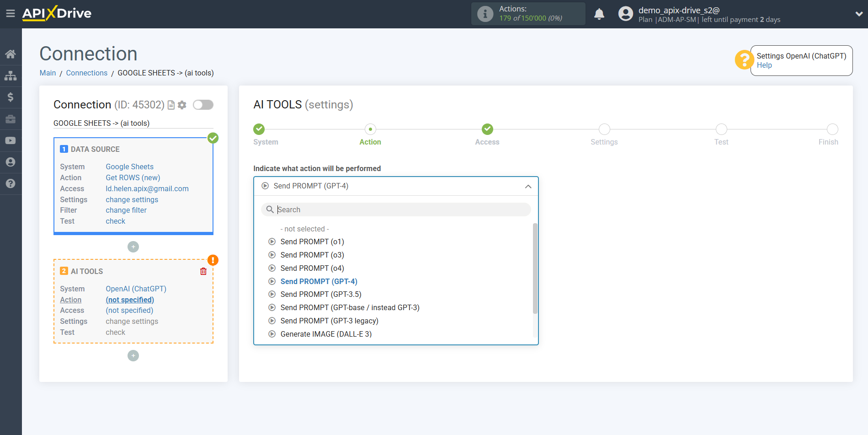This screenshot has height=435, width=868.
Task: Choose Send PROMPT (o4) option
Action: 312,269
